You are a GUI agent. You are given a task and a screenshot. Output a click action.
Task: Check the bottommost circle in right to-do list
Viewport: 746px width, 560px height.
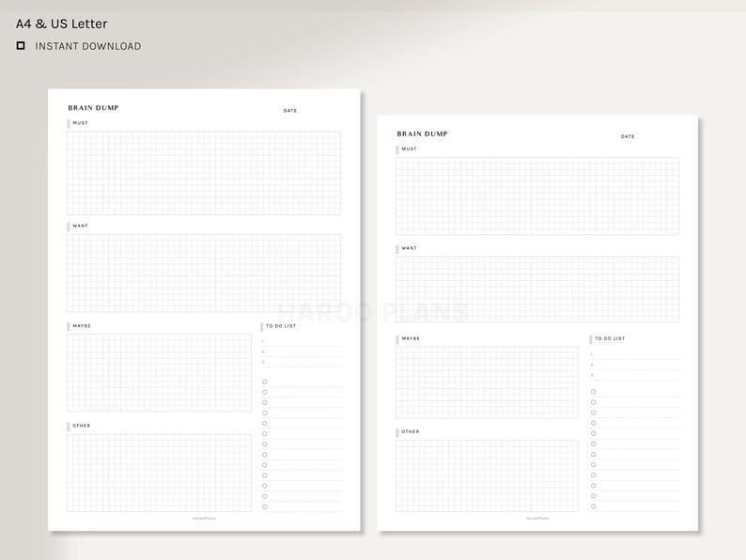click(x=593, y=506)
